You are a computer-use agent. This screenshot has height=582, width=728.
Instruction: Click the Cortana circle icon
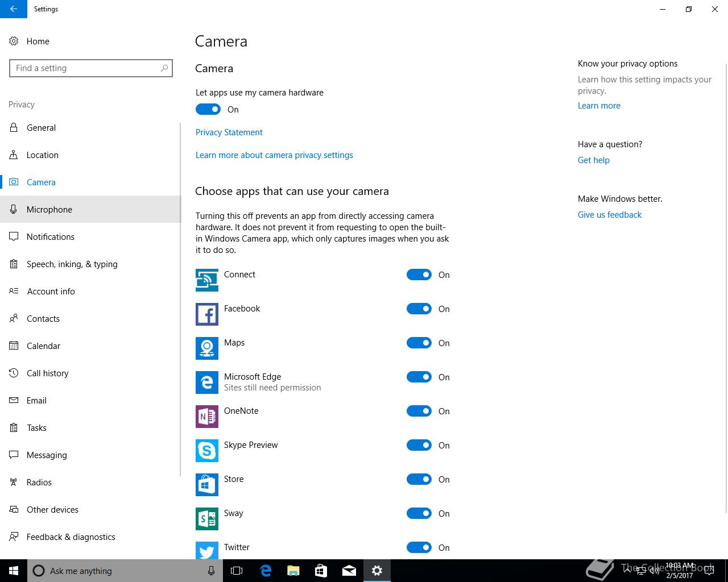[x=39, y=571]
